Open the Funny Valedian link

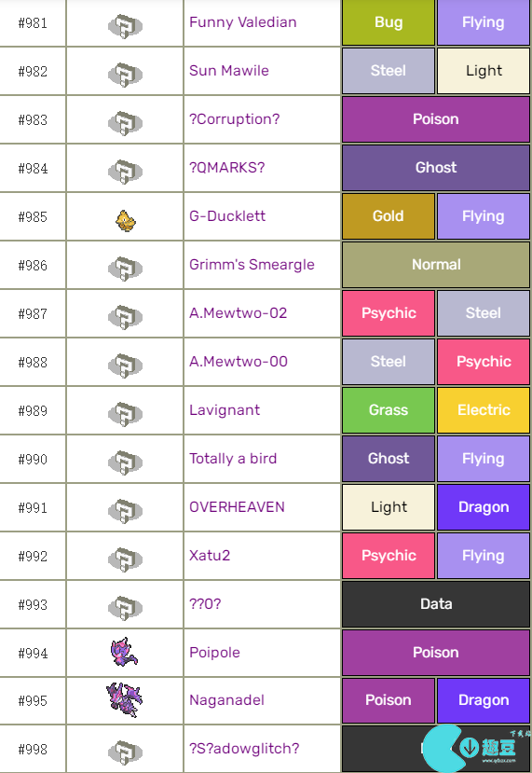tap(243, 22)
